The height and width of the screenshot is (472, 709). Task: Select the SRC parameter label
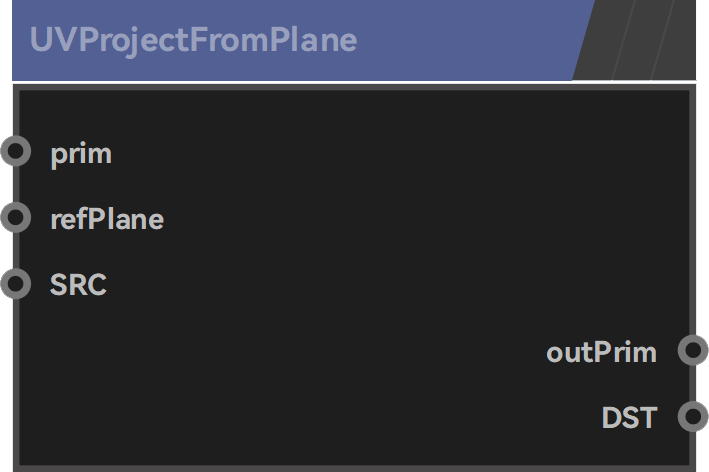coord(78,284)
